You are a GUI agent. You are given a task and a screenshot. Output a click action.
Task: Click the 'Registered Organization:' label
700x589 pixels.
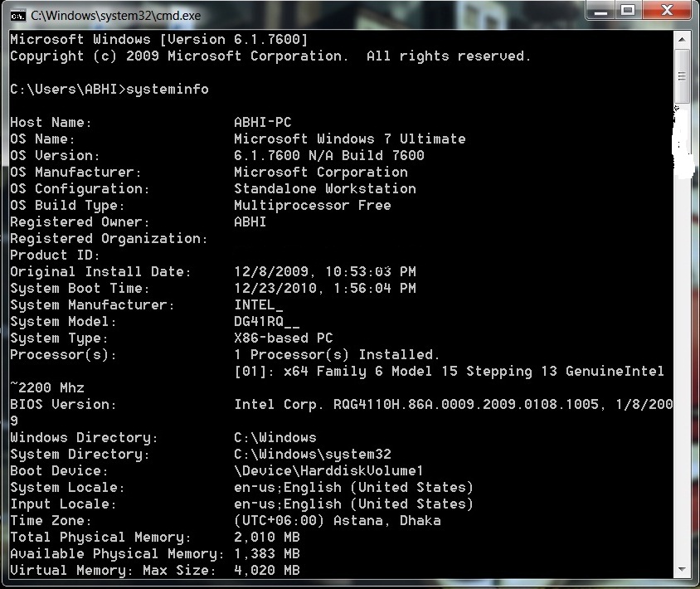109,239
